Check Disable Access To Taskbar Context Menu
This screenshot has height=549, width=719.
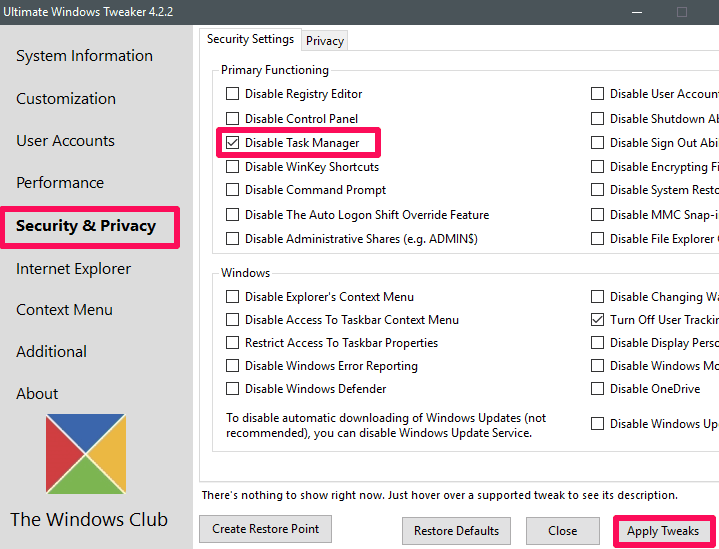click(x=232, y=319)
